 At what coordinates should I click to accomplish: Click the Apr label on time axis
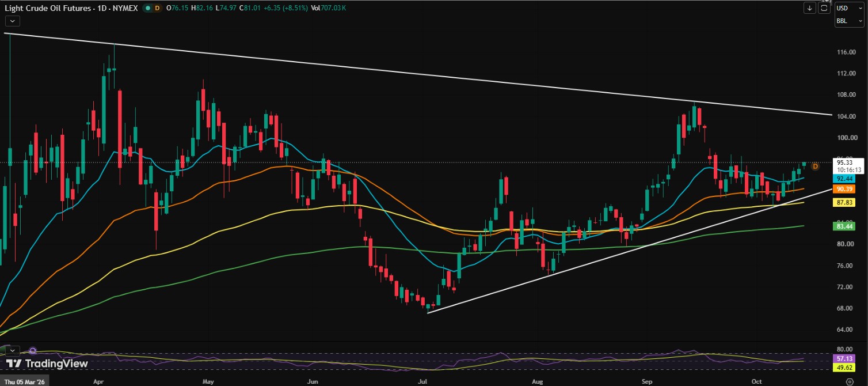(98, 381)
